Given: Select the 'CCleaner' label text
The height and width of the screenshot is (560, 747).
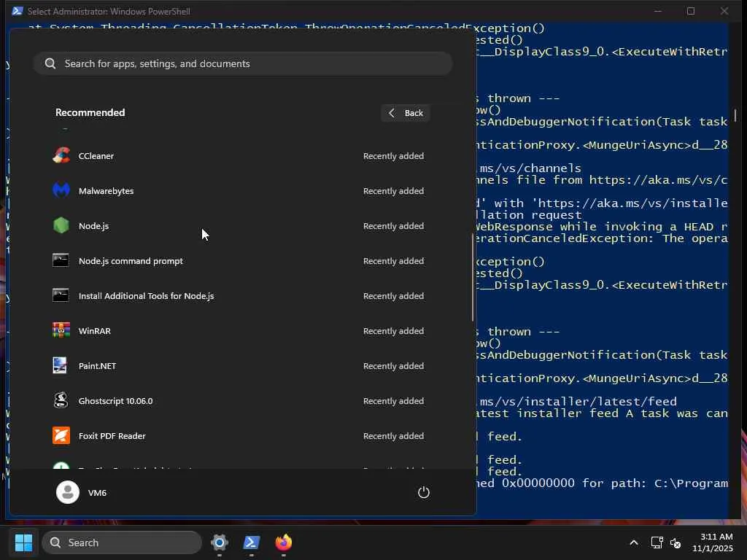Looking at the screenshot, I should click(96, 156).
